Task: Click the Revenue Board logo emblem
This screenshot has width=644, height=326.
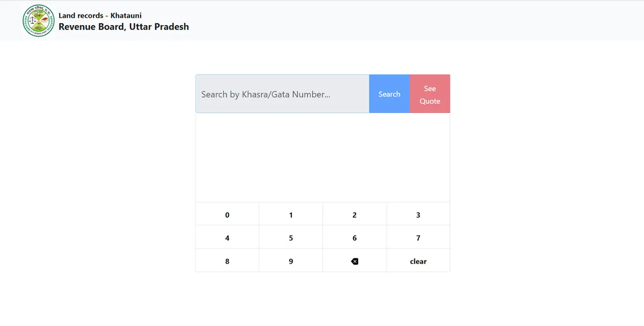Action: point(39,21)
